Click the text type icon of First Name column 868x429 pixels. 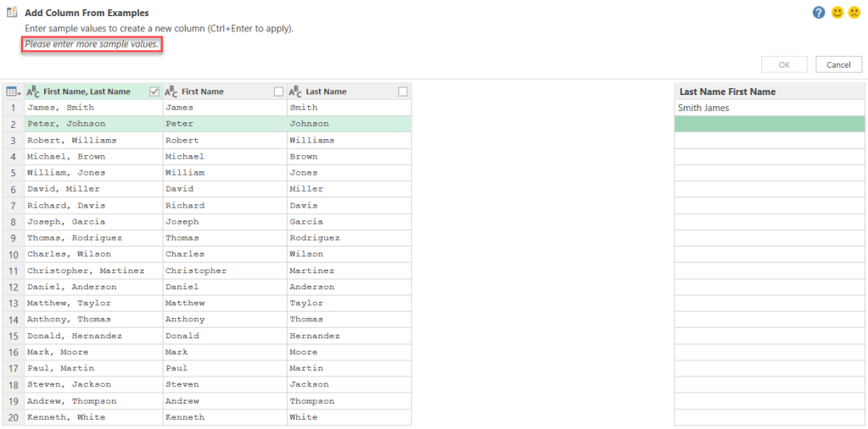(x=171, y=92)
